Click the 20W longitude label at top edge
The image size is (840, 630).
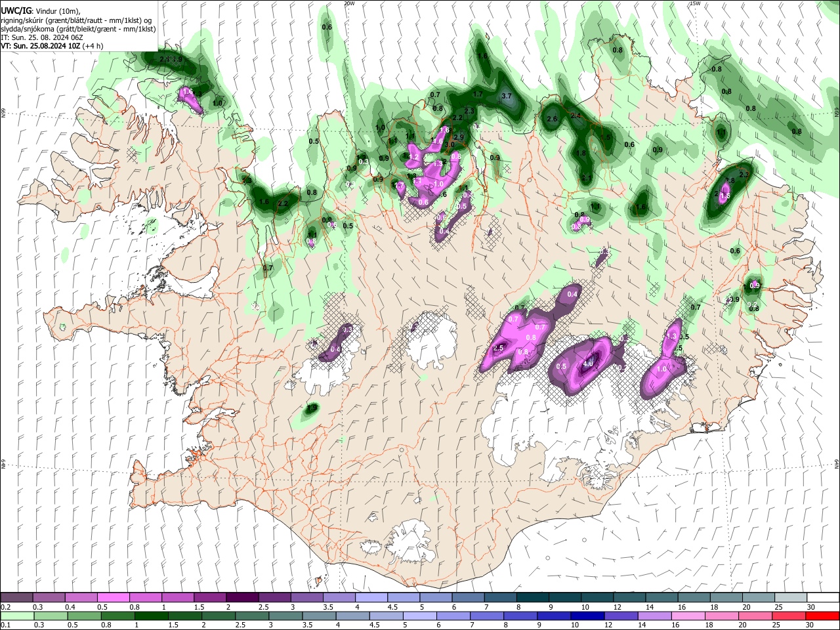(x=349, y=3)
